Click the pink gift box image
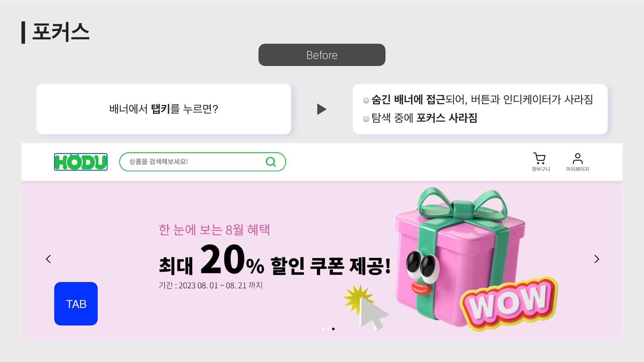Viewport: 644px width, 362px height. (460, 257)
